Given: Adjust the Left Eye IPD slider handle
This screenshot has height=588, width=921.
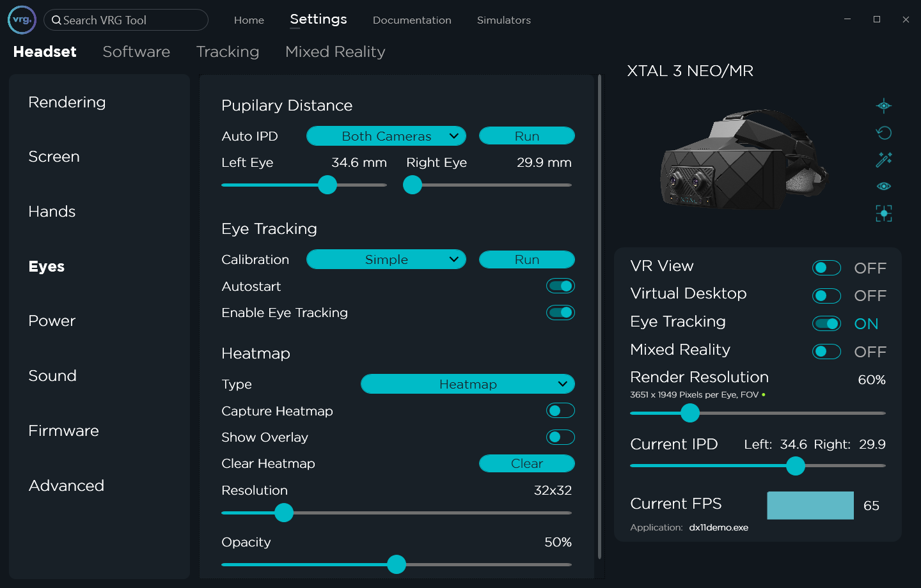Looking at the screenshot, I should 327,185.
